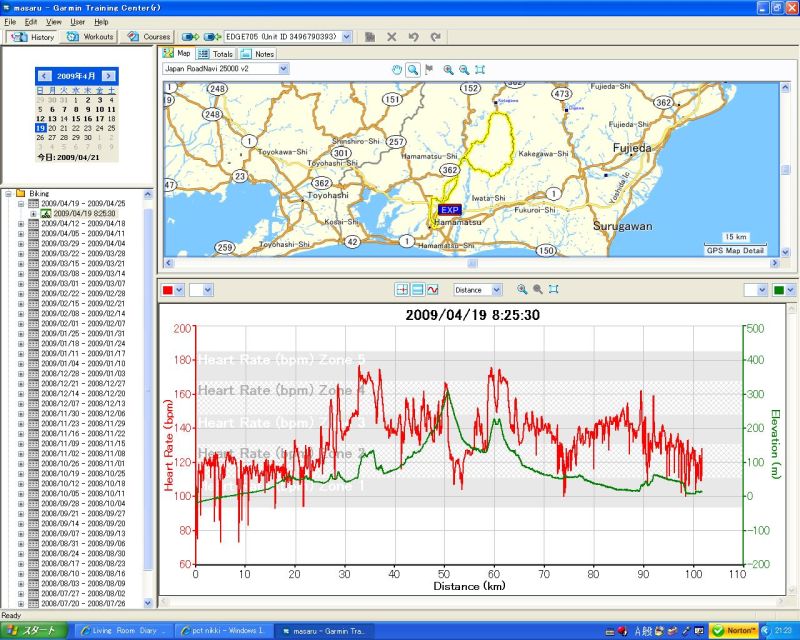The width and height of the screenshot is (800, 640).
Task: Collapse the Biking folder tree node
Action: 8,193
